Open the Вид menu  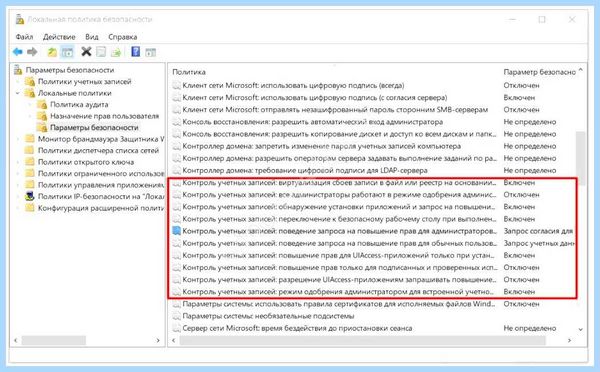point(92,37)
